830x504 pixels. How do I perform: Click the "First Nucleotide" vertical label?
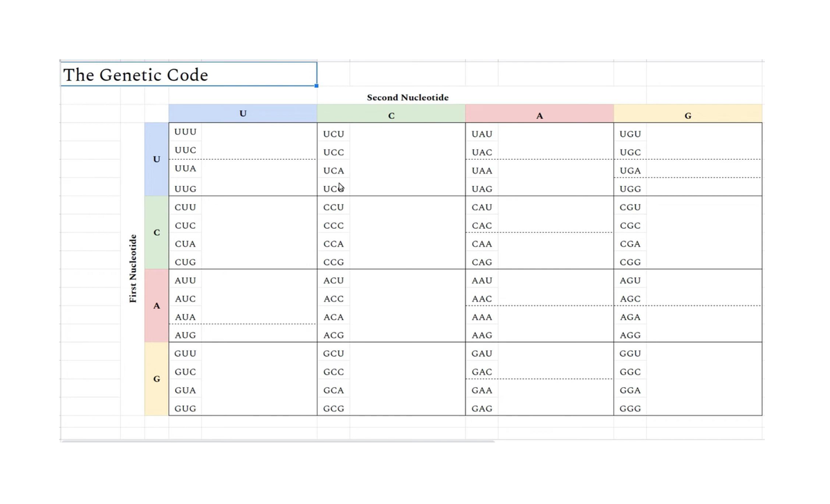point(132,268)
